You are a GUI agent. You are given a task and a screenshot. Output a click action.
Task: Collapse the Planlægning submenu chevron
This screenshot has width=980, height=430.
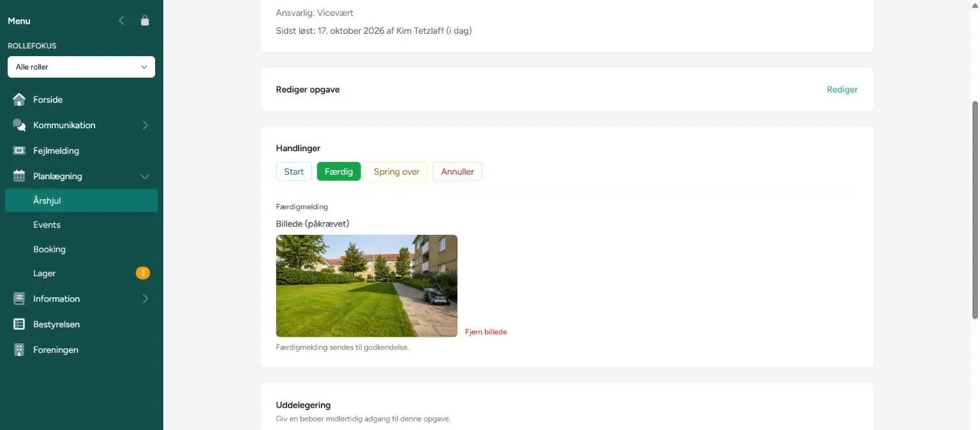(145, 176)
